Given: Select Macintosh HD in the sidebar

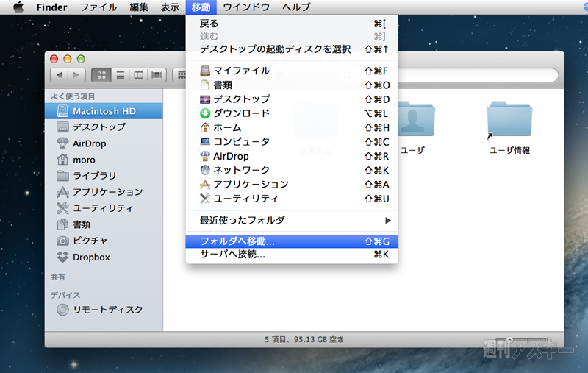Looking at the screenshot, I should [103, 111].
